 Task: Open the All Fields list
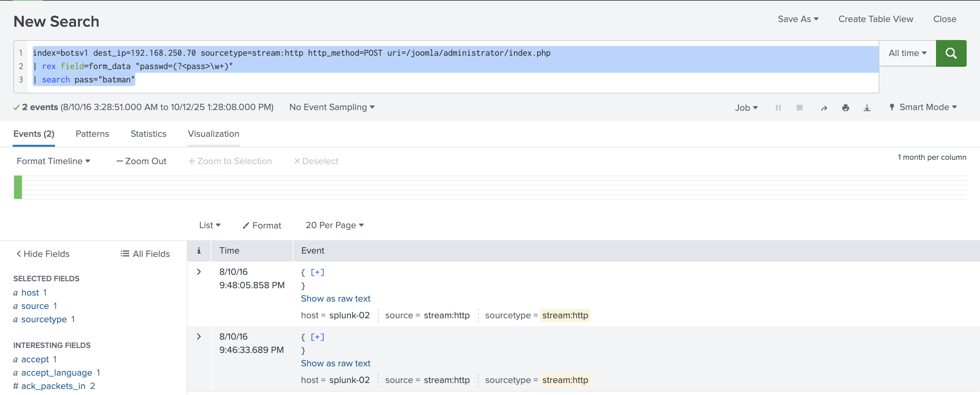click(x=145, y=254)
